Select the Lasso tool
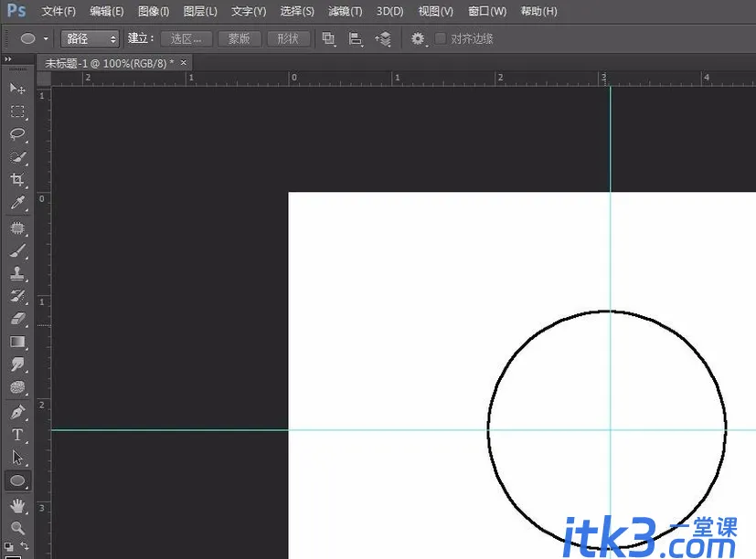 click(x=17, y=134)
